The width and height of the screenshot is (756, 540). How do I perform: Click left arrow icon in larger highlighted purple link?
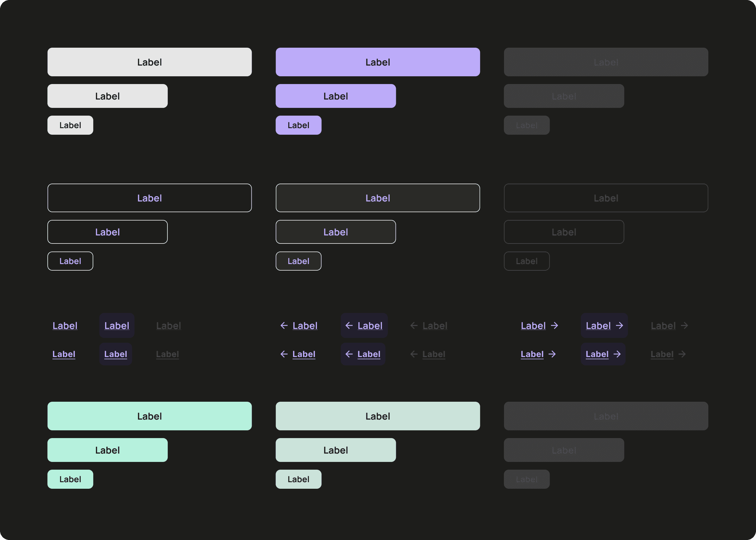coord(349,325)
